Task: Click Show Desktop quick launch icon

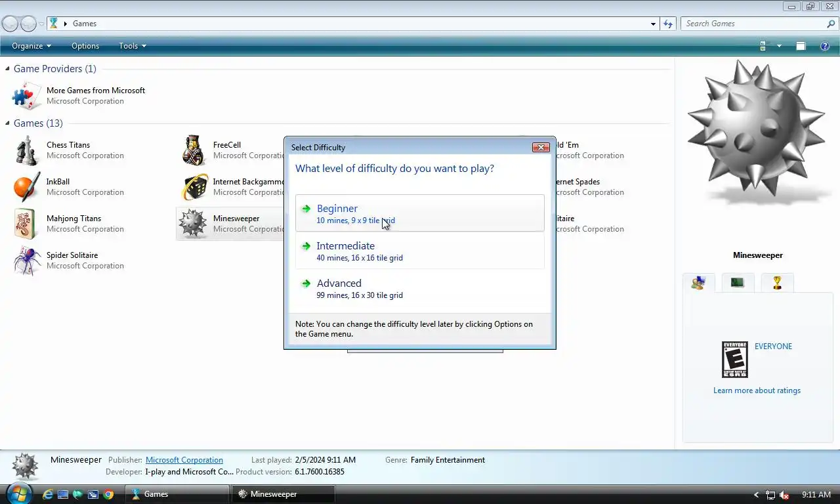Action: 63,494
